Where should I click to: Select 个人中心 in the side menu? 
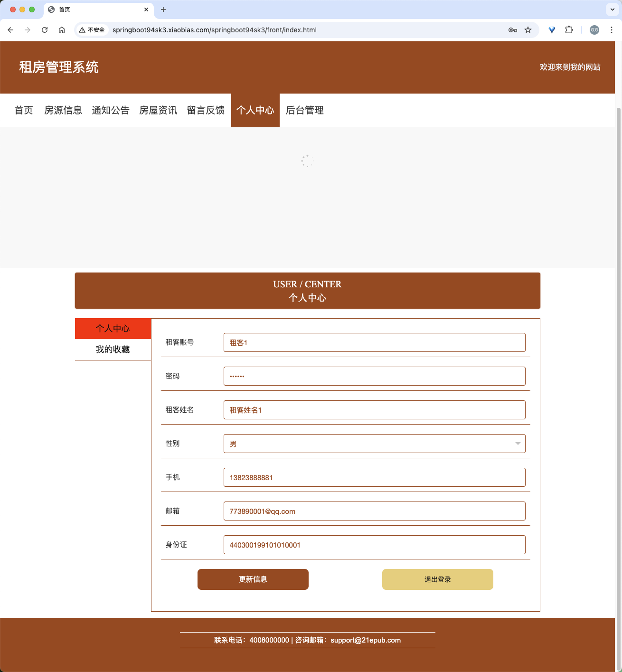tap(113, 329)
